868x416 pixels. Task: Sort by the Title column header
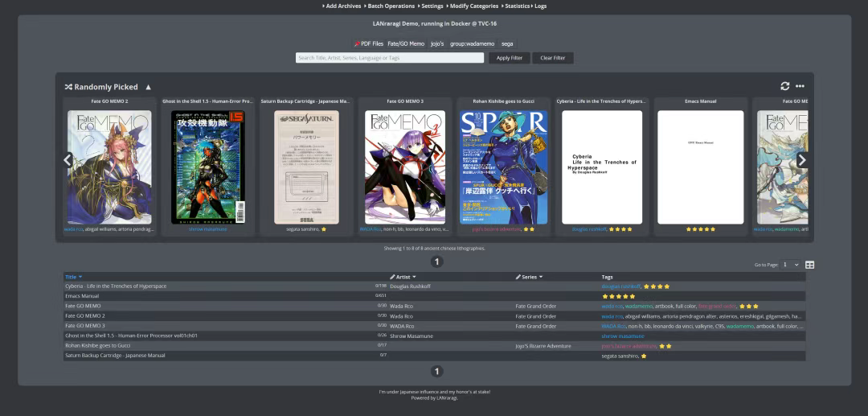pos(73,277)
